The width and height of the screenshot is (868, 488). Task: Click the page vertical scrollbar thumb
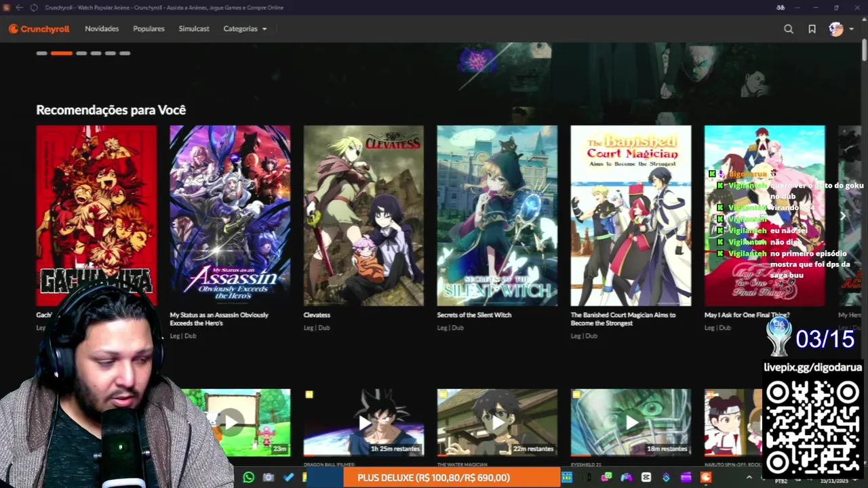point(864,52)
